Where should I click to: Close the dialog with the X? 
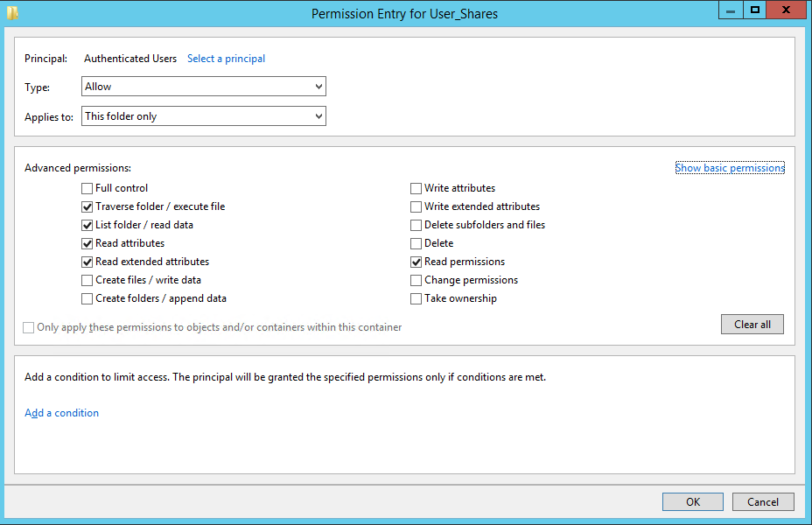[x=786, y=10]
